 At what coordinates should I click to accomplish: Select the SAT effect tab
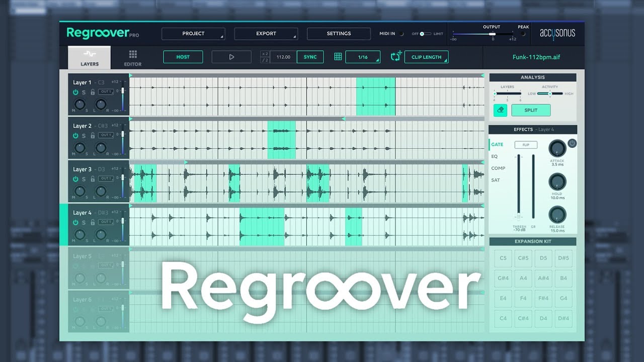[x=496, y=180]
